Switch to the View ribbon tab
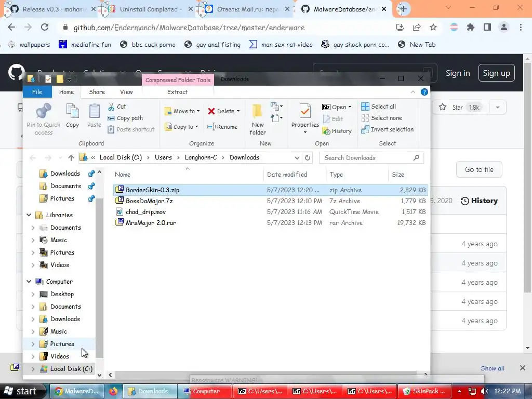This screenshot has width=532, height=399. tap(126, 92)
